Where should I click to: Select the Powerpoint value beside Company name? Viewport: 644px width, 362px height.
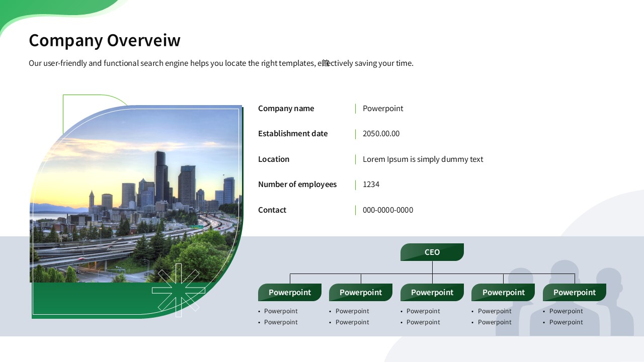point(383,109)
